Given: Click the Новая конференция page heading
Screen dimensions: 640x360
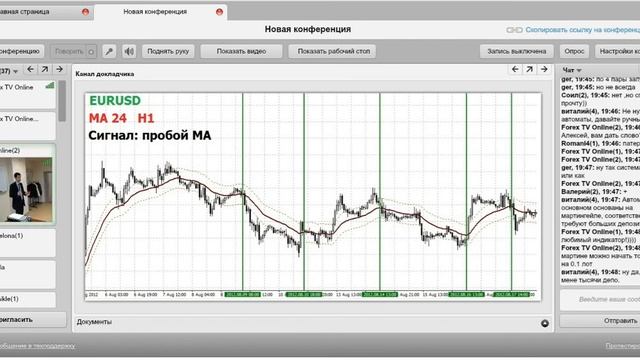Looking at the screenshot, I should pyautogui.click(x=308, y=29).
